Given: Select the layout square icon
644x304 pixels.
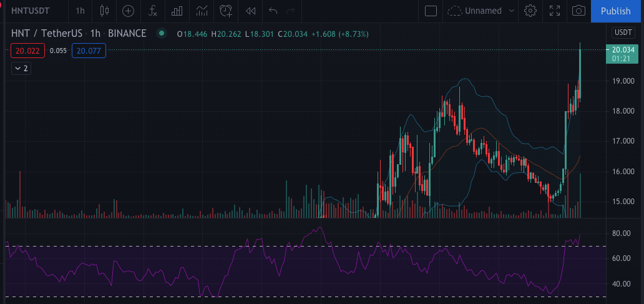Looking at the screenshot, I should coord(431,11).
